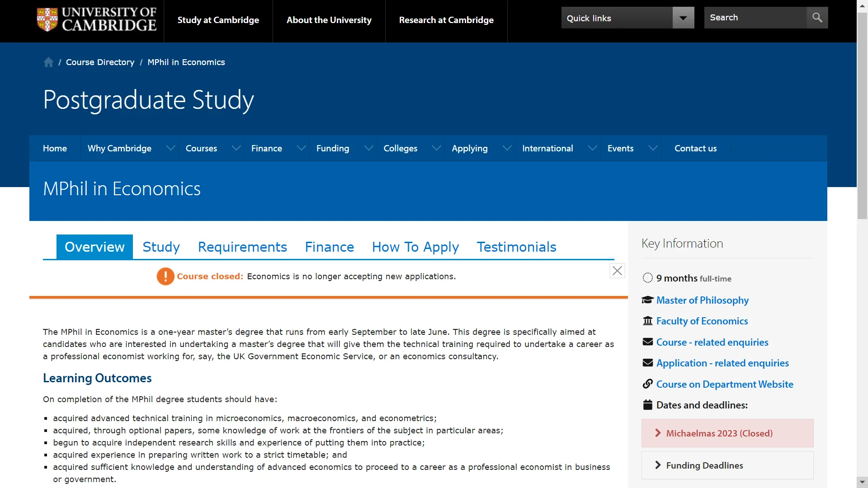
Task: Click the chain link icon beside Department Website
Action: pyautogui.click(x=647, y=384)
